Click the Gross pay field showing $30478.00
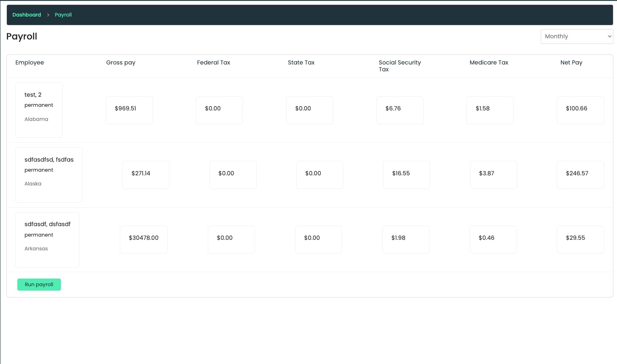 [144, 239]
